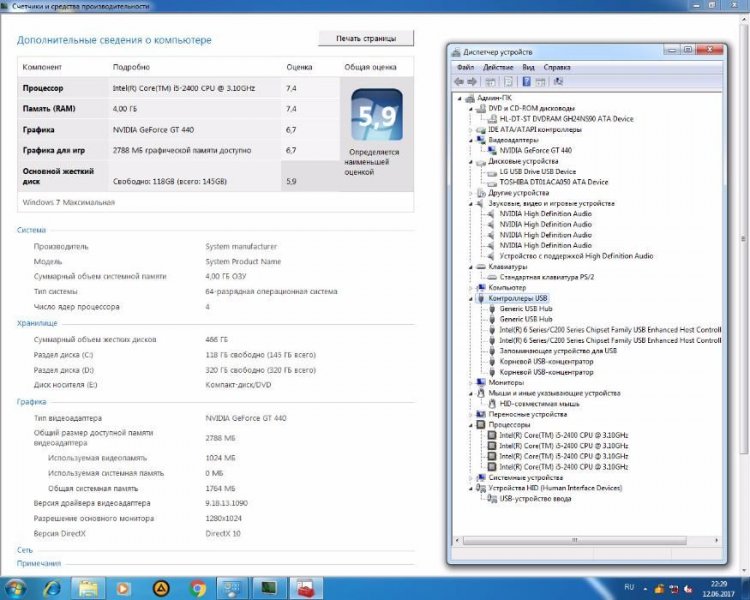This screenshot has width=750, height=600.
Task: Click the AIMP player taskbar icon
Action: pyautogui.click(x=161, y=588)
